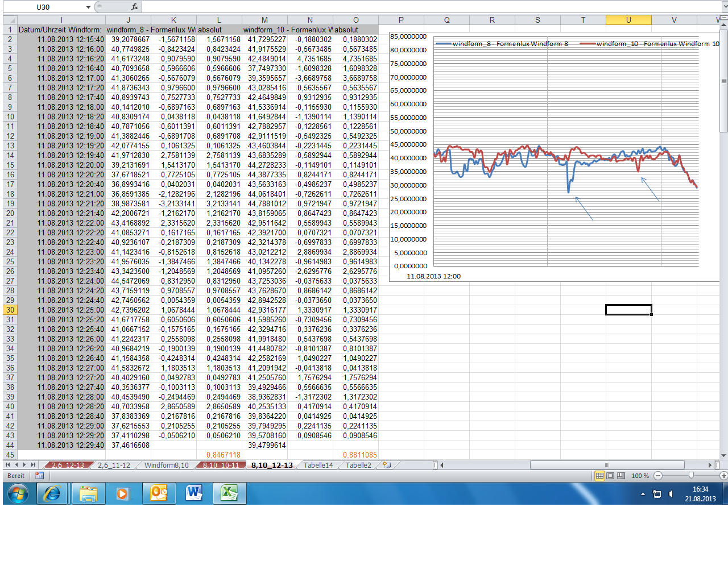Open the Tabelle14 sheet tab
This screenshot has width=728, height=582.
318,465
